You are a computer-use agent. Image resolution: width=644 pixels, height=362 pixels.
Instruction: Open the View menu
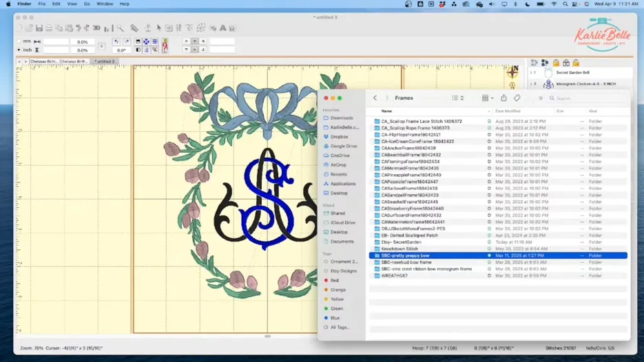pyautogui.click(x=72, y=3)
